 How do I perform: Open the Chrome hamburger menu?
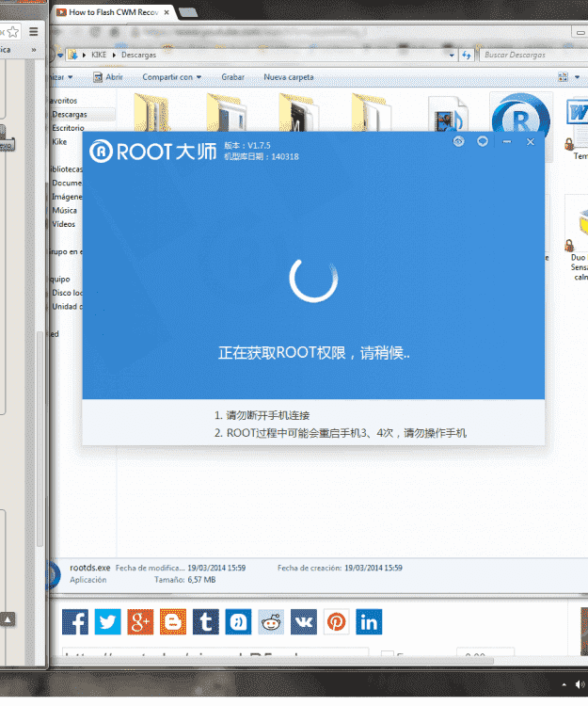pyautogui.click(x=34, y=31)
